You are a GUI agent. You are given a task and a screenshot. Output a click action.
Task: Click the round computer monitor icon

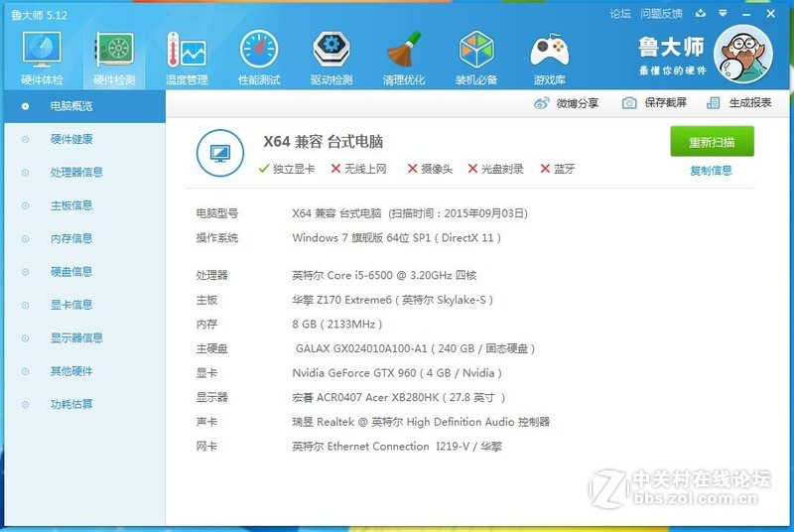tap(219, 153)
